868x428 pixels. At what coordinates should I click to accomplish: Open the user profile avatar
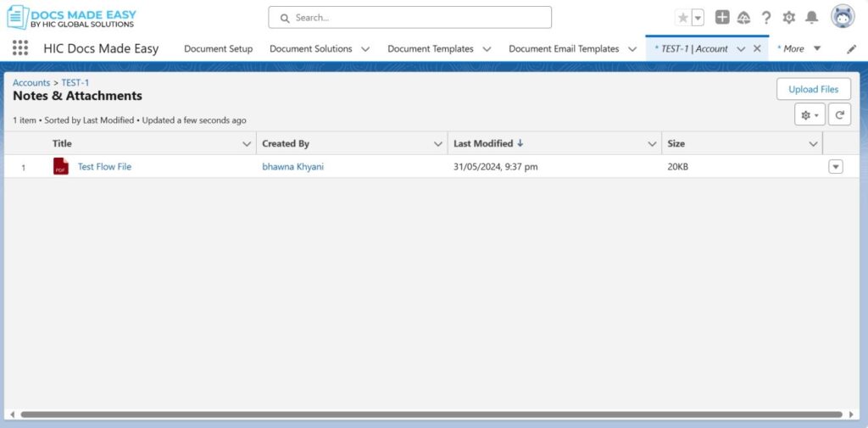pyautogui.click(x=843, y=17)
